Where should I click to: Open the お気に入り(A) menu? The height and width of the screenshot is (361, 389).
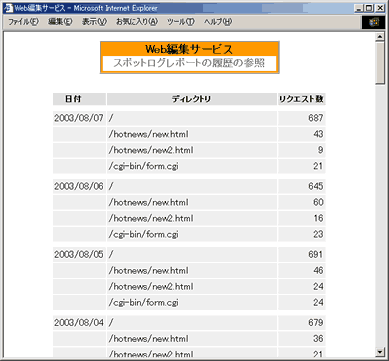tap(137, 22)
